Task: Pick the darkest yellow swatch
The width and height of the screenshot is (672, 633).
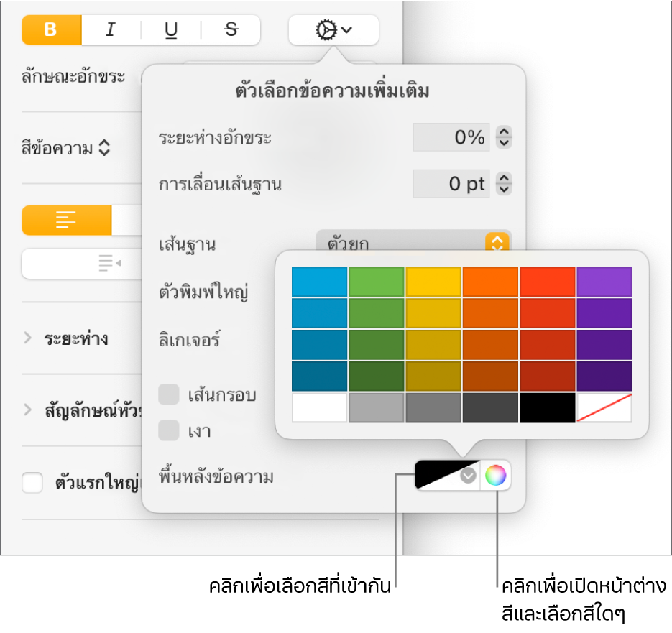Action: coord(433,376)
